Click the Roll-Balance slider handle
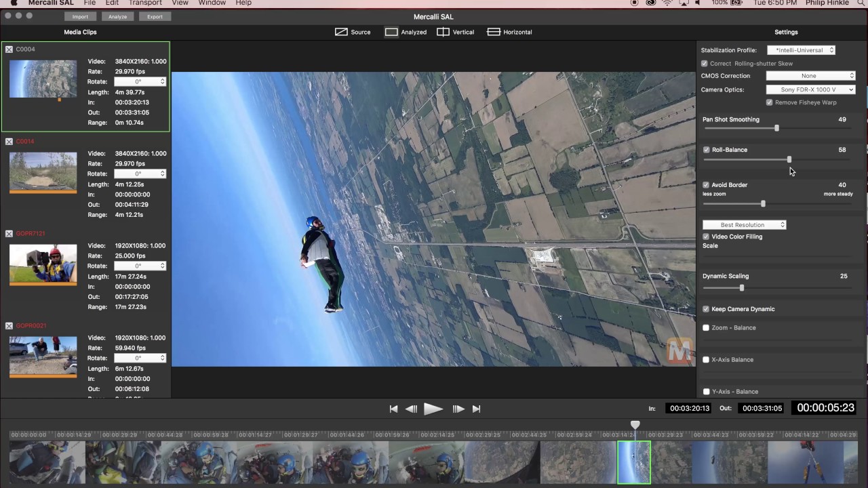 [789, 160]
